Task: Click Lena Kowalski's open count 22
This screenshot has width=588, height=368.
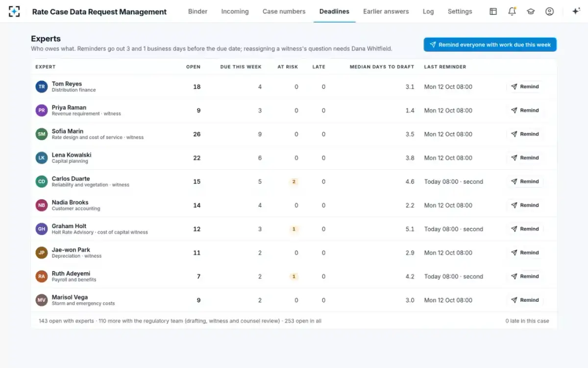Action: pyautogui.click(x=197, y=158)
